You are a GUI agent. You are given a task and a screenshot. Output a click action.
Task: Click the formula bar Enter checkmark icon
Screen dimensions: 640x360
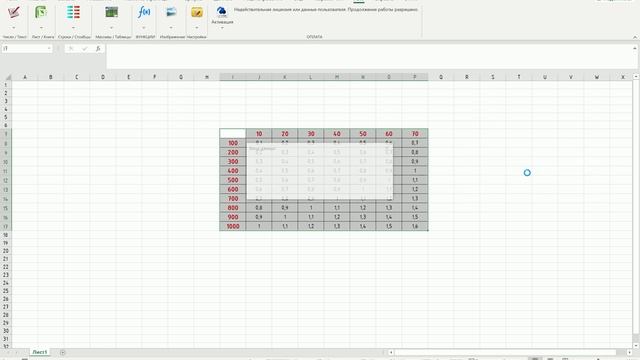click(x=84, y=49)
